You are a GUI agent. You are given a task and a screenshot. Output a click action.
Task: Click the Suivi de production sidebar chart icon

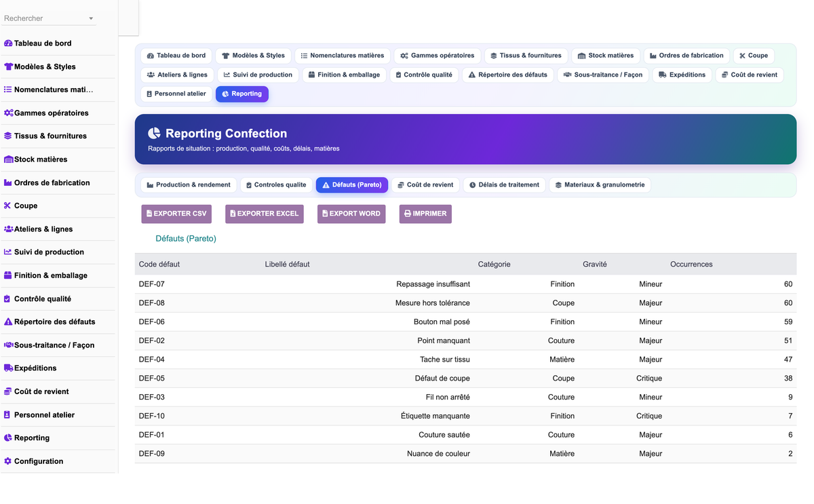(x=8, y=252)
